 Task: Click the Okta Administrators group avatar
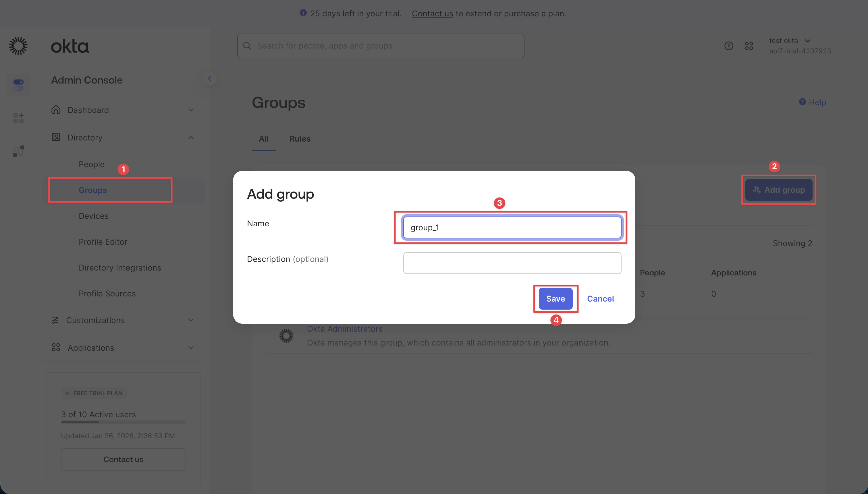point(286,335)
